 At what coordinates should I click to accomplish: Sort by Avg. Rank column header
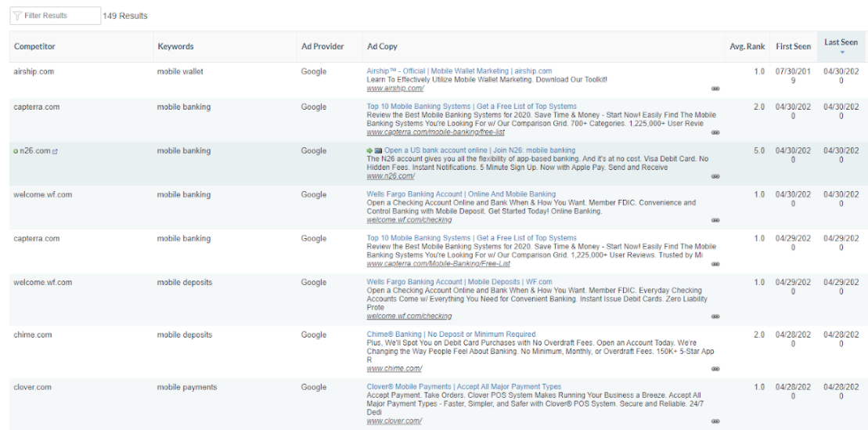[747, 46]
